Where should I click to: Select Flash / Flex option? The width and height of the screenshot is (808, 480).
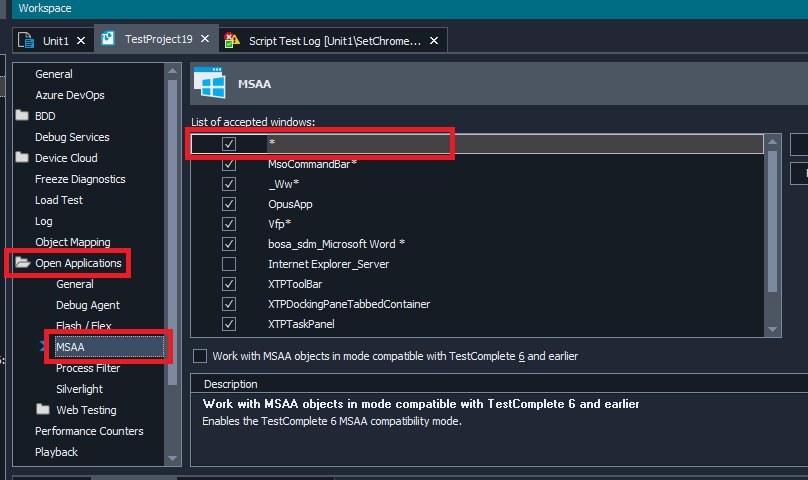(x=83, y=325)
